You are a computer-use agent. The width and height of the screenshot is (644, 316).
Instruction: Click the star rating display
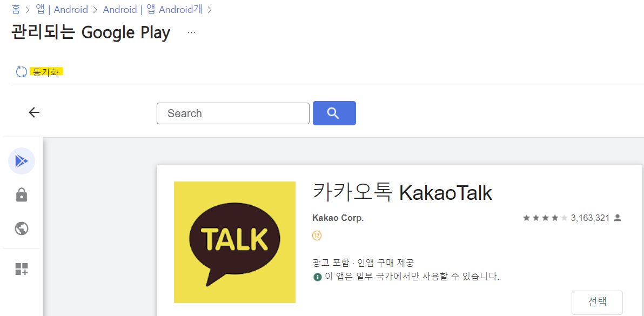(x=545, y=218)
